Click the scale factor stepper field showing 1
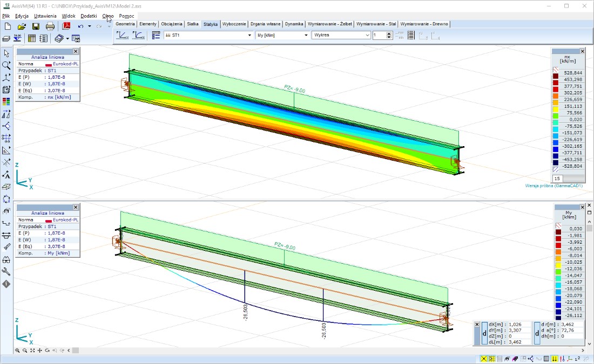The height and width of the screenshot is (364, 594). 380,35
